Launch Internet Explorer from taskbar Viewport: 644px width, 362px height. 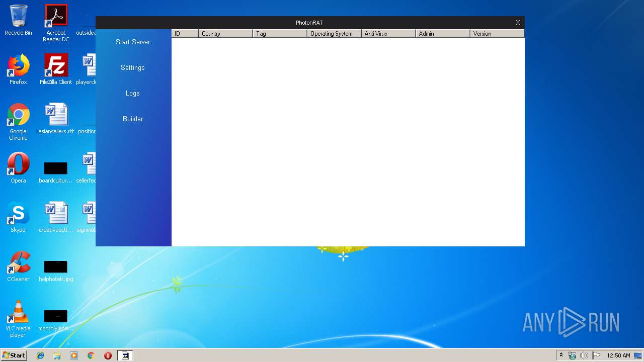40,355
